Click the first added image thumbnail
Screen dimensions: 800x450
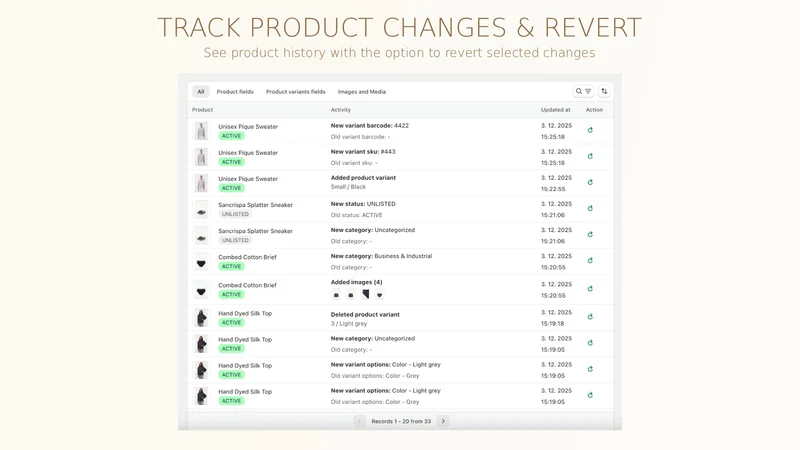pyautogui.click(x=336, y=295)
